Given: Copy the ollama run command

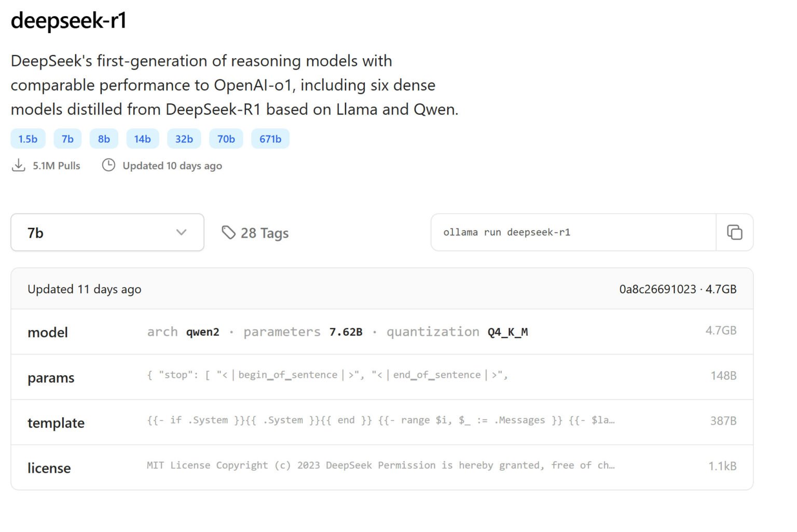Looking at the screenshot, I should tap(734, 233).
